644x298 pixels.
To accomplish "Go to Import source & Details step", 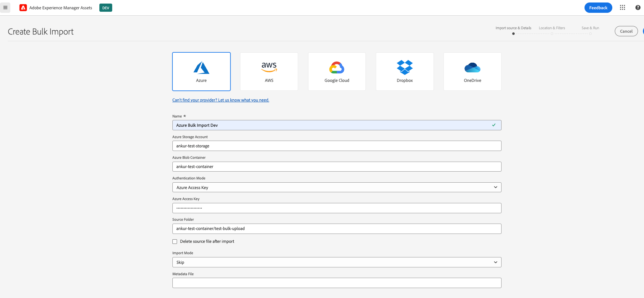I will click(513, 28).
